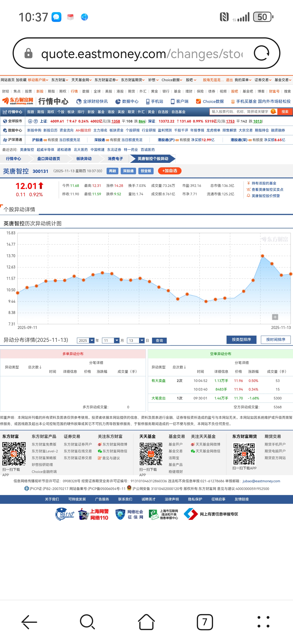Click the 东方财富网 eastmoney logo
The width and height of the screenshot is (293, 644).
coord(18,101)
